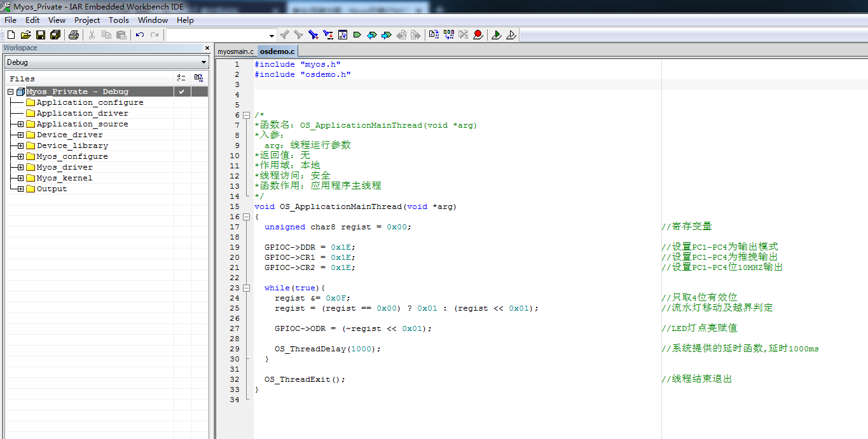Click Debug without Downloading icon
This screenshot has height=439, width=868.
pos(511,35)
